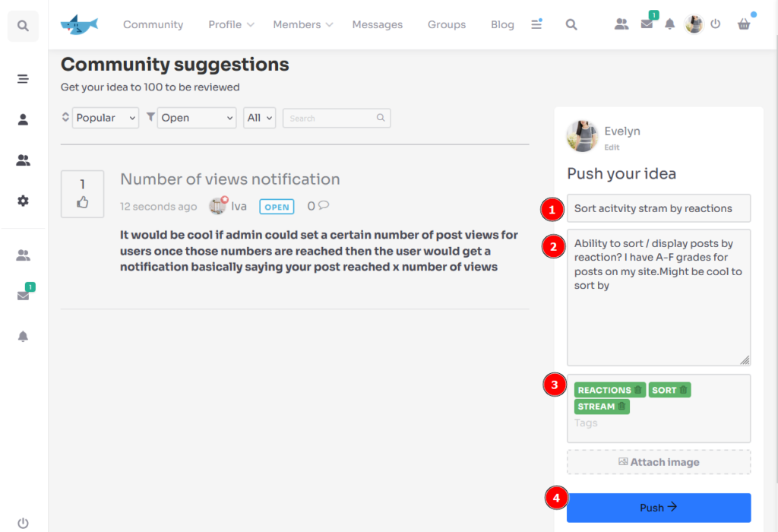The width and height of the screenshot is (778, 532).
Task: Open comments via the speech bubble on the post
Action: [324, 206]
